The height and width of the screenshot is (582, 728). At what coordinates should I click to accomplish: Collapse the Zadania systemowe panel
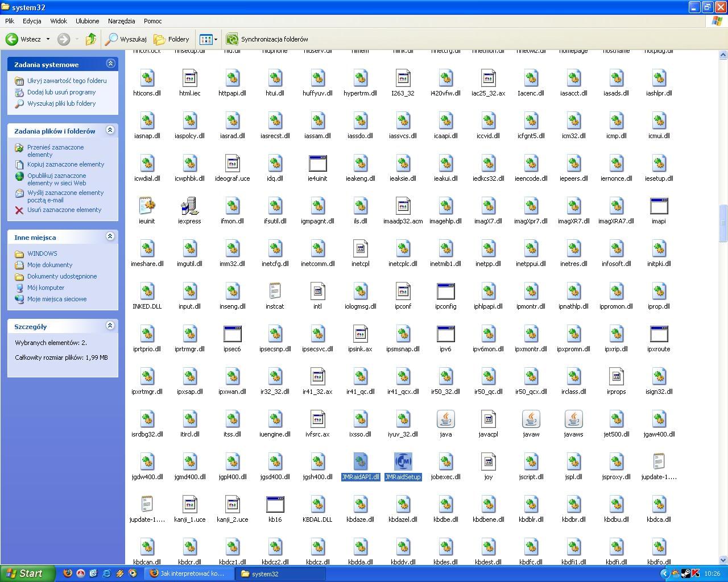click(x=110, y=64)
